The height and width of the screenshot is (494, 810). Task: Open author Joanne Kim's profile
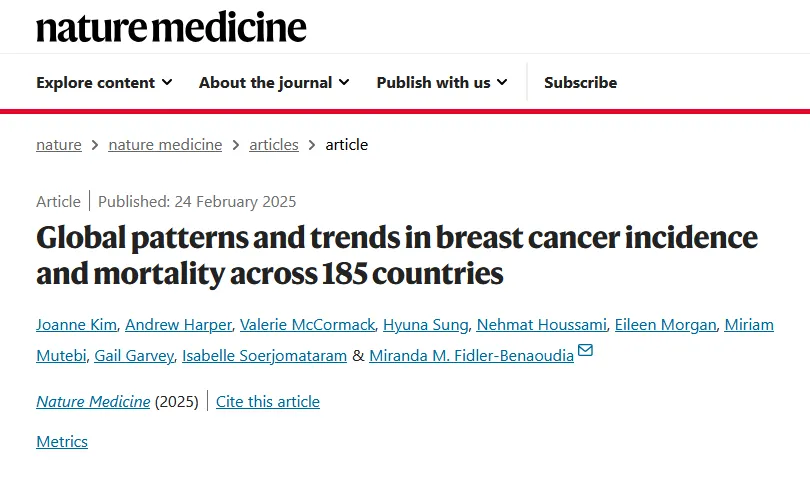coord(76,325)
